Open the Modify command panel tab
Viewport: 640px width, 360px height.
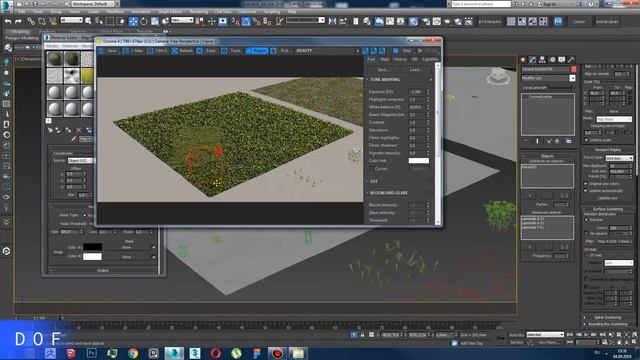pyautogui.click(x=533, y=60)
